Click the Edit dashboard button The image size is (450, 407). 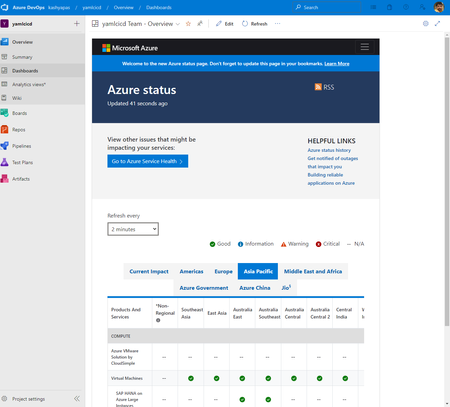[225, 24]
